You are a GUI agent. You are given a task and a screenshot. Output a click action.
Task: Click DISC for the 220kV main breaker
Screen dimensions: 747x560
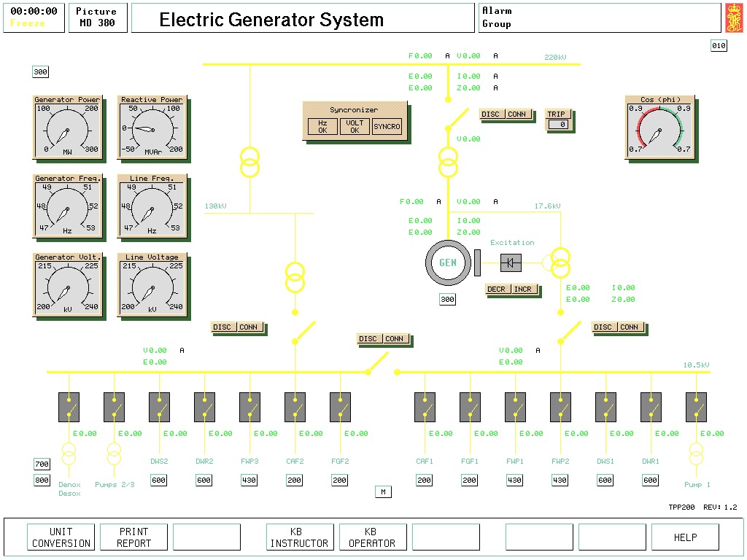[x=491, y=114]
